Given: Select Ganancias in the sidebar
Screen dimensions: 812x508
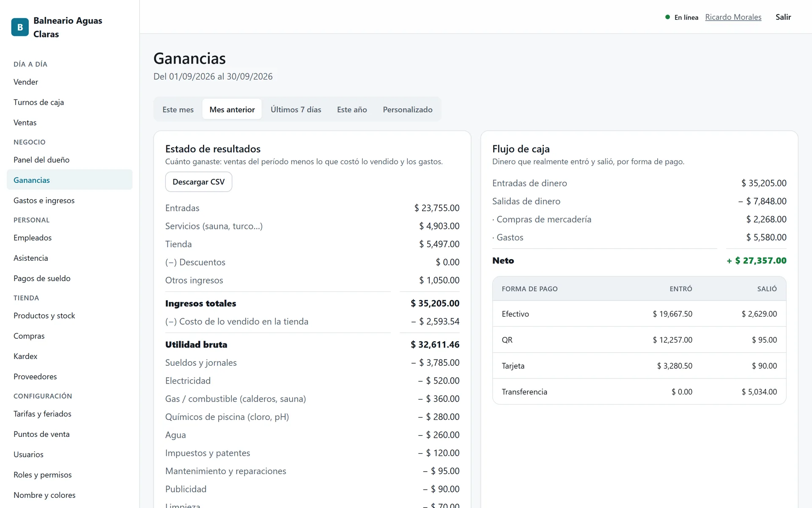Looking at the screenshot, I should (x=69, y=180).
